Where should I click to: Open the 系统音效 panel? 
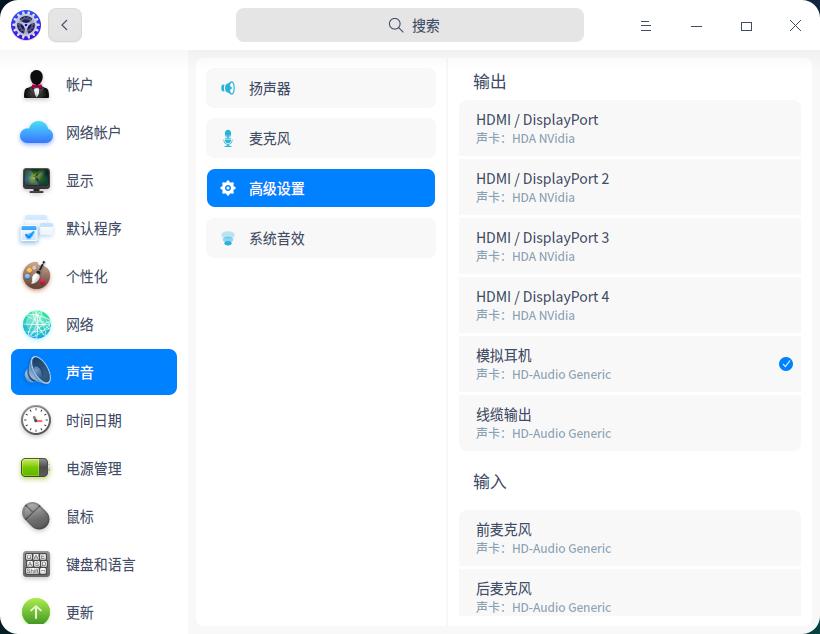coord(320,238)
